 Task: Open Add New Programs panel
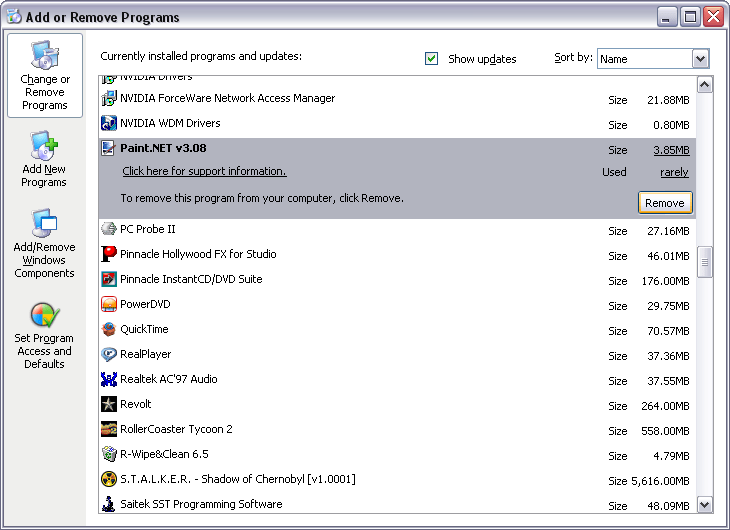(x=44, y=159)
